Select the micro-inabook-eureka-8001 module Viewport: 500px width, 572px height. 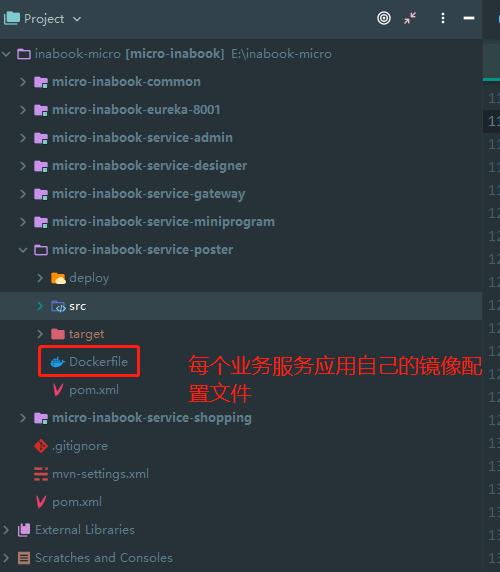[136, 110]
